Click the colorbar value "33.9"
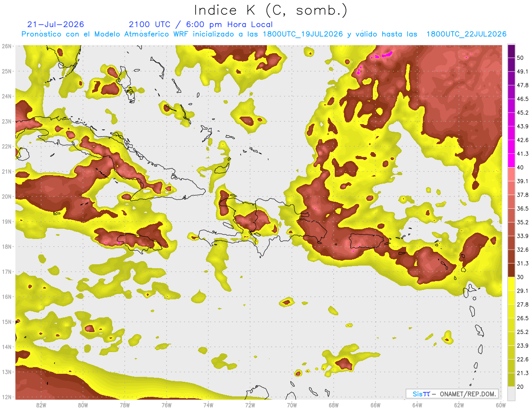 (523, 236)
